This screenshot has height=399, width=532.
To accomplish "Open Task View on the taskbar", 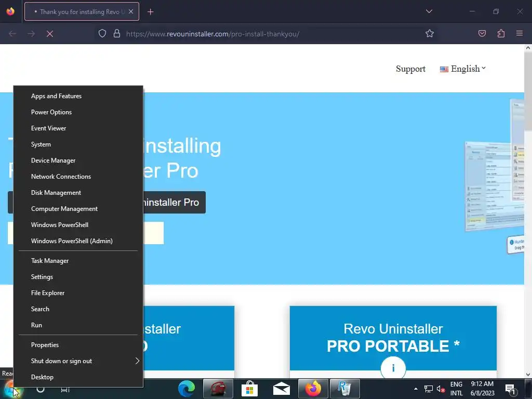I will coord(65,389).
